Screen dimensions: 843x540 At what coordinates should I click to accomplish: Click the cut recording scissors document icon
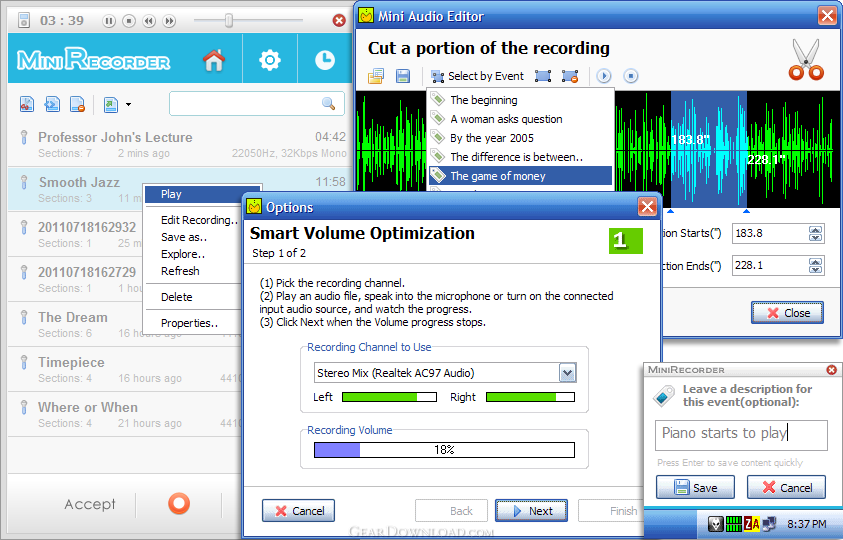pos(27,104)
